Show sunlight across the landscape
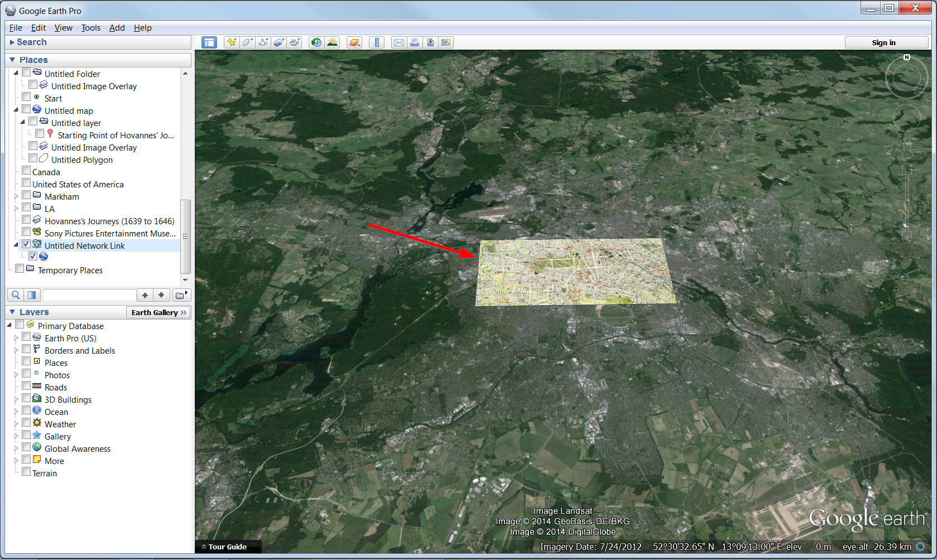This screenshot has width=937, height=560. coord(332,42)
